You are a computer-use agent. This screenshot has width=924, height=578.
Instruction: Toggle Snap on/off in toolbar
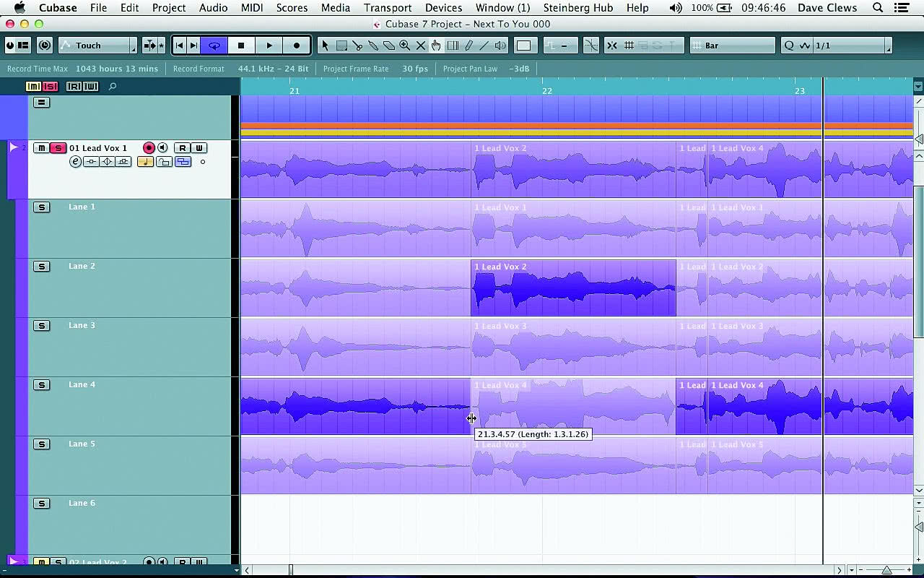click(x=612, y=46)
